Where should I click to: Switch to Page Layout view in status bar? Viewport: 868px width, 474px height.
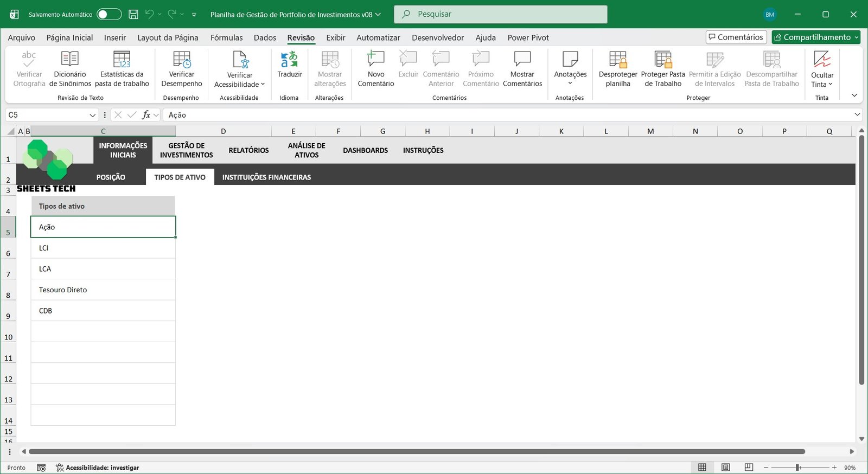coord(725,467)
